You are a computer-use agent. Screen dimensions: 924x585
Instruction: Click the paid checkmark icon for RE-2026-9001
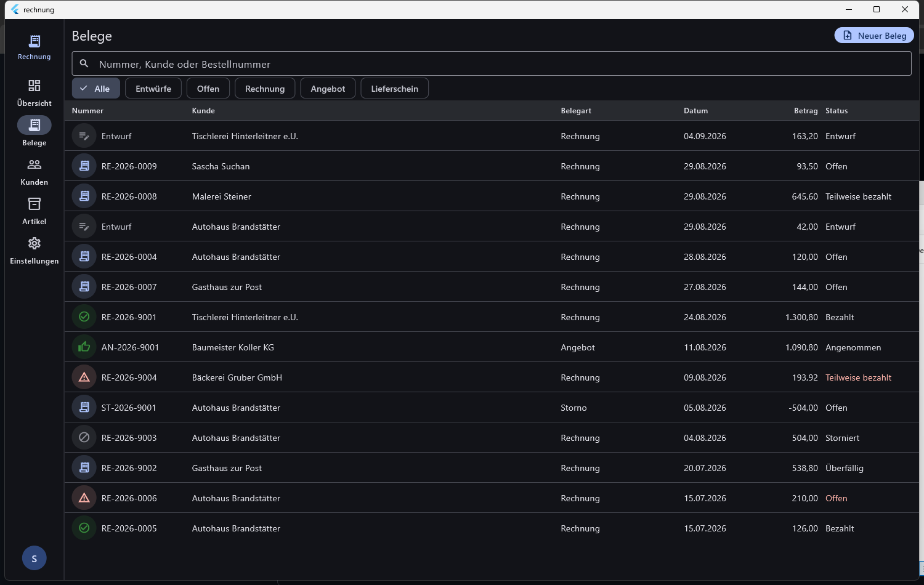[x=84, y=317]
